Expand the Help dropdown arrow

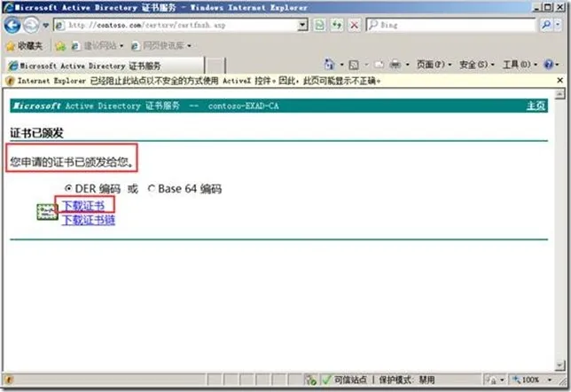tap(557, 65)
